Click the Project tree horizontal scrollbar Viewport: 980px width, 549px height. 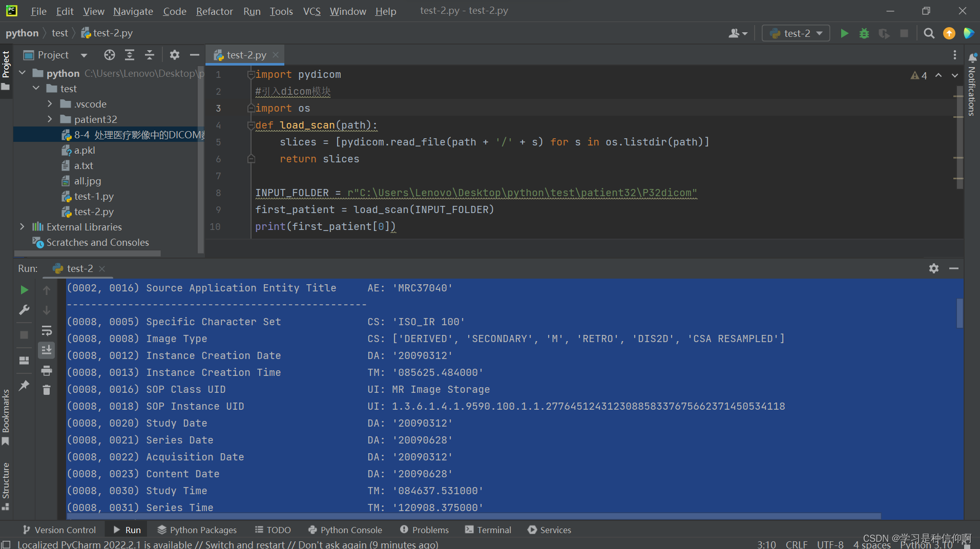[x=88, y=253]
